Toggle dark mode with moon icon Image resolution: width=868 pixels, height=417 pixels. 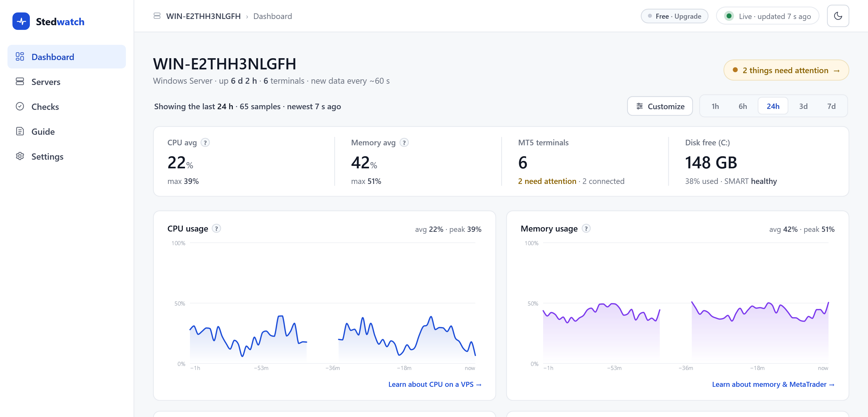coord(838,16)
